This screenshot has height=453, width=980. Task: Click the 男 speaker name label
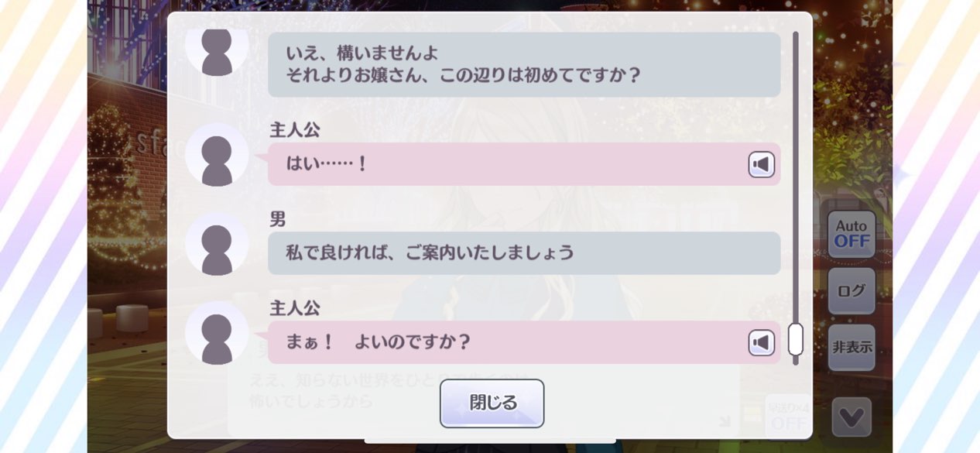coord(278,220)
